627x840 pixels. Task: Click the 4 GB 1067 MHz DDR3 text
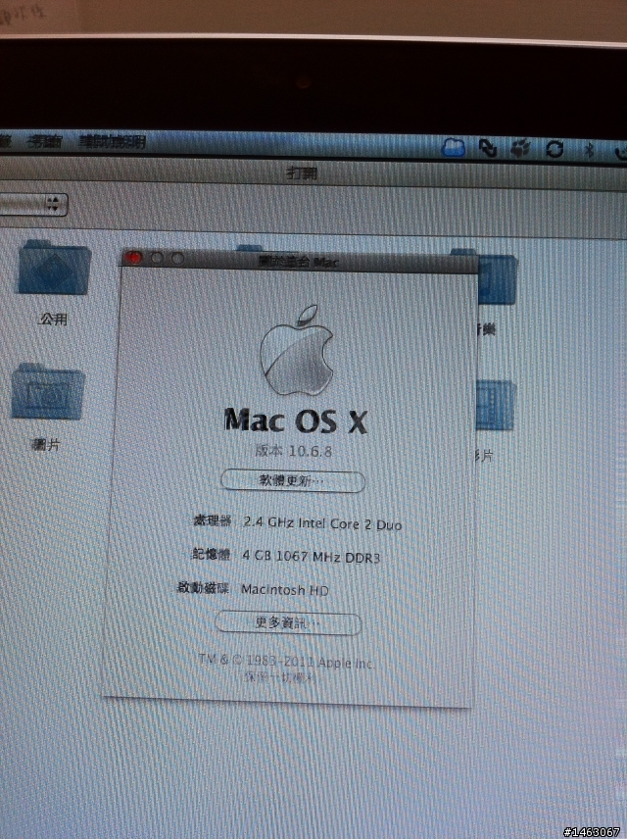[312, 556]
